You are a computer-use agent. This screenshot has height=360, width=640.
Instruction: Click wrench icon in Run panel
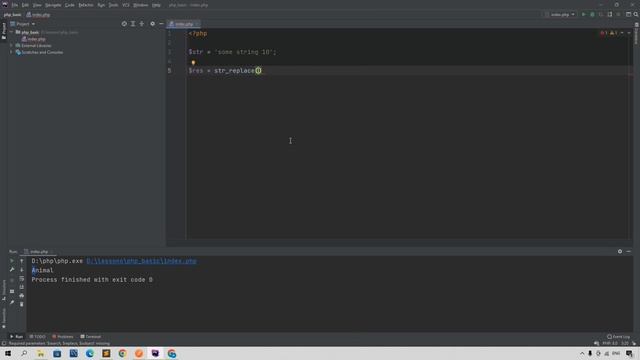(12, 270)
